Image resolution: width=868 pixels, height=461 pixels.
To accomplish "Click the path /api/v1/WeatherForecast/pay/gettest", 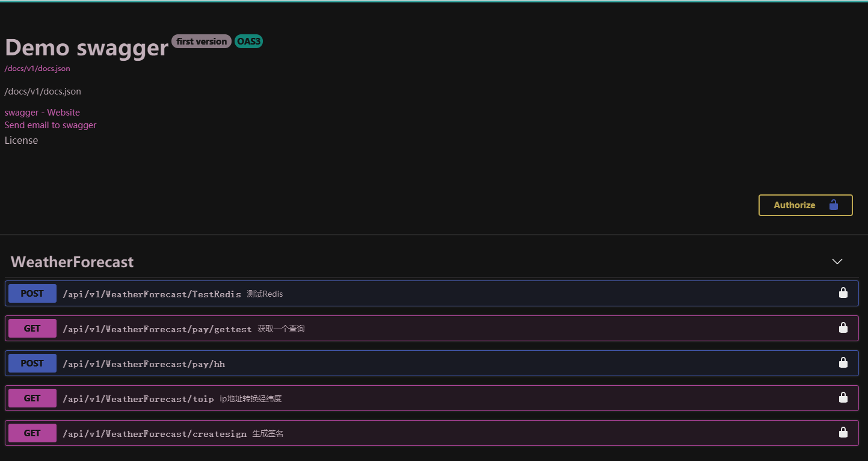I will (157, 329).
